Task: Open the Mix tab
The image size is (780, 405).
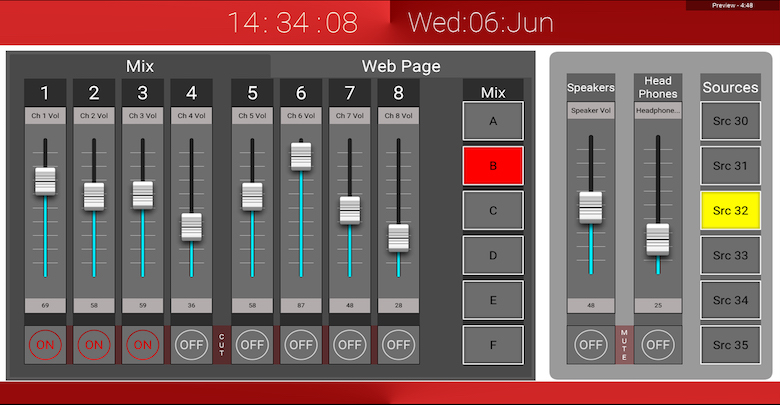Action: tap(139, 66)
